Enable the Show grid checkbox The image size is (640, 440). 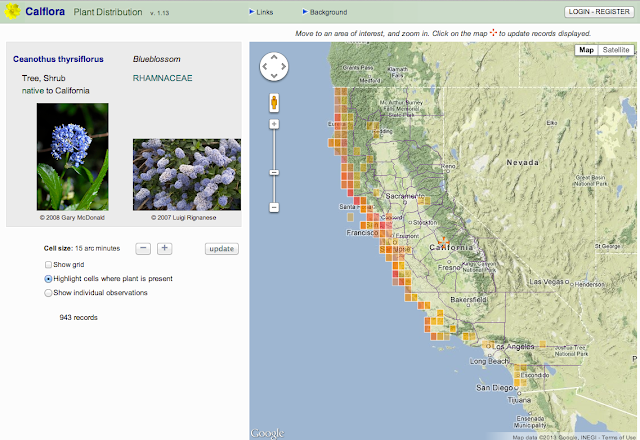(48, 264)
